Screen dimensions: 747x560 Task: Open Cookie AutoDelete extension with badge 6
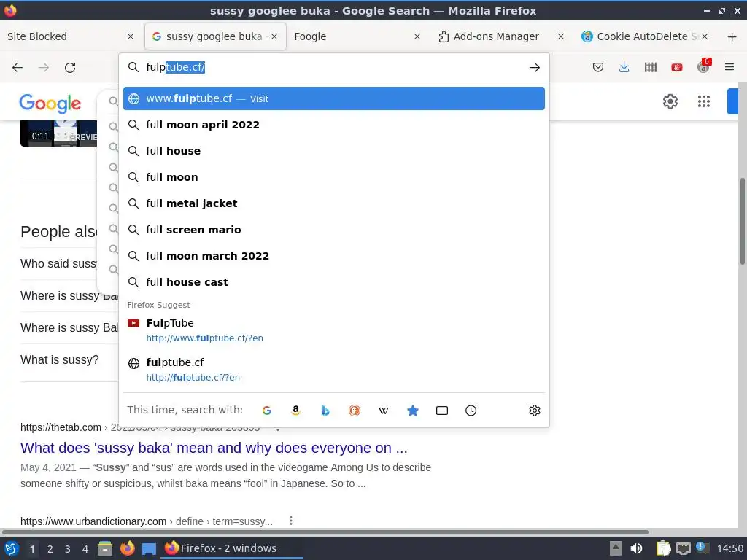coord(704,66)
